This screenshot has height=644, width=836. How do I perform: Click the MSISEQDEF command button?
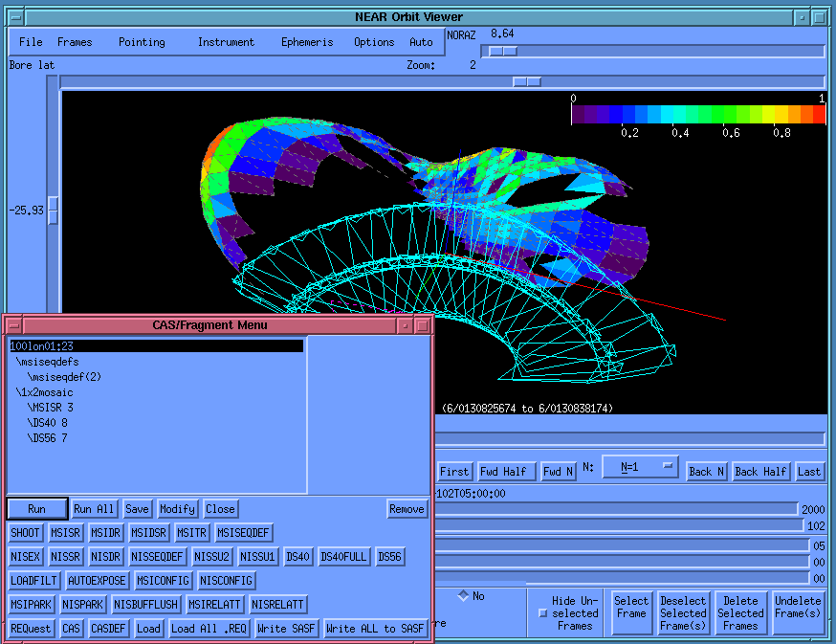(243, 532)
